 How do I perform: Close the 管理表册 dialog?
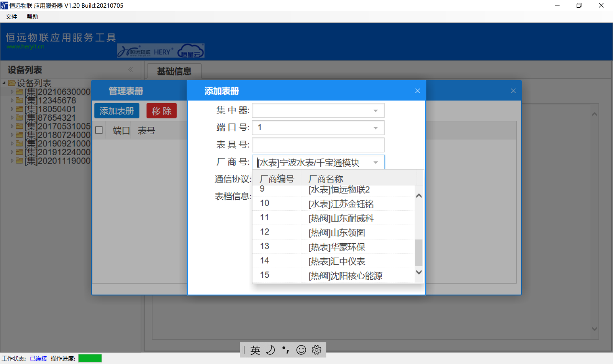click(x=513, y=91)
